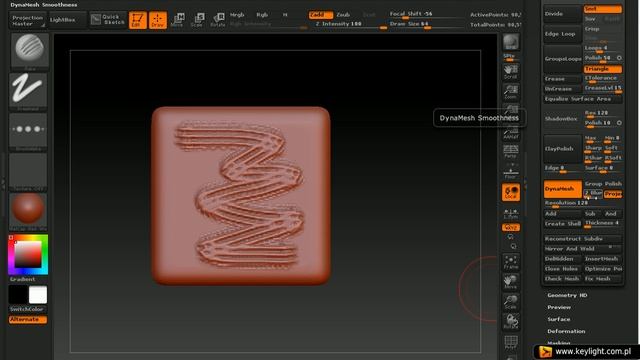The height and width of the screenshot is (360, 640).
Task: Click the UnCrease button
Action: (562, 89)
